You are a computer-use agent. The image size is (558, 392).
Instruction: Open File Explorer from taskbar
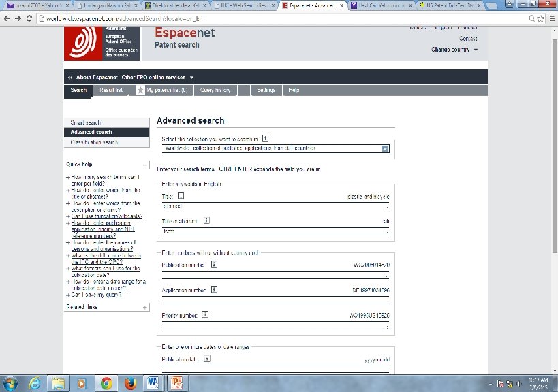point(59,383)
